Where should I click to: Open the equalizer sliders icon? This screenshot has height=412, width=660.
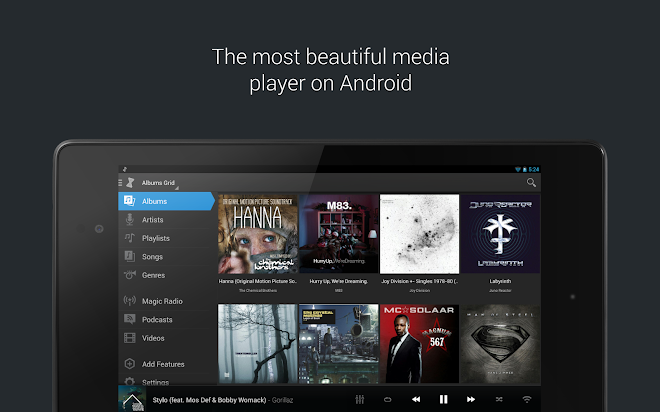pos(359,399)
